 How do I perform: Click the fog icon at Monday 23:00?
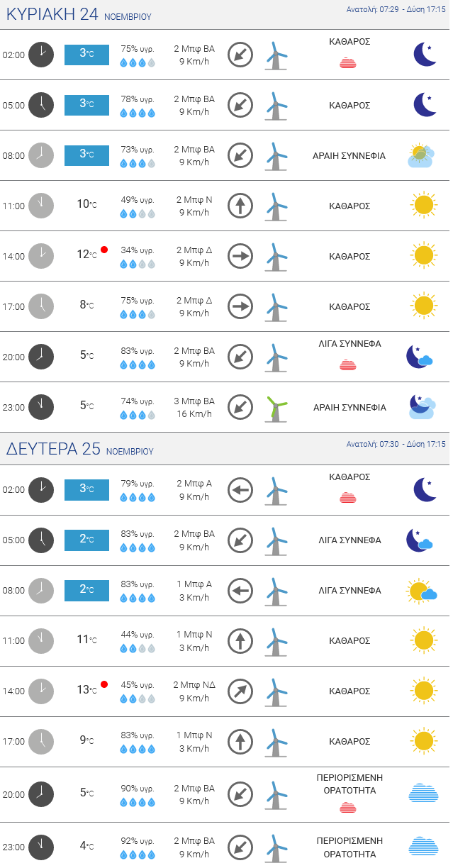click(x=423, y=846)
